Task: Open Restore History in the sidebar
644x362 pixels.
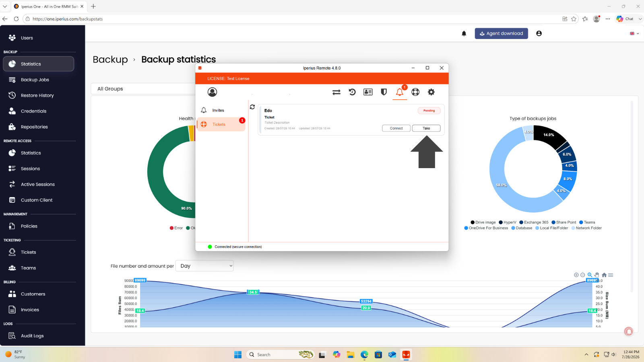Action: 39,95
